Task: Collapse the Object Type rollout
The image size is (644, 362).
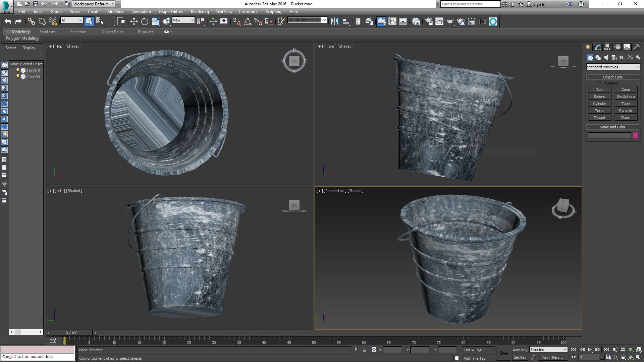Action: pyautogui.click(x=612, y=77)
